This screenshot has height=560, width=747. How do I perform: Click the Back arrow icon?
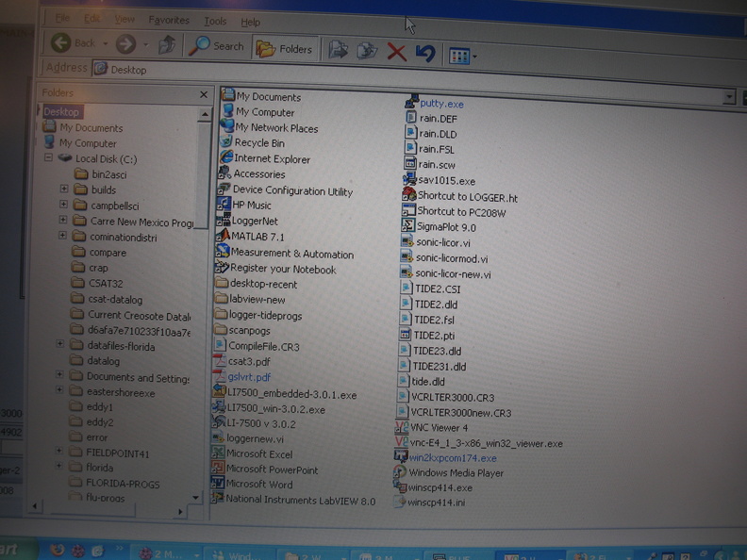[x=61, y=42]
